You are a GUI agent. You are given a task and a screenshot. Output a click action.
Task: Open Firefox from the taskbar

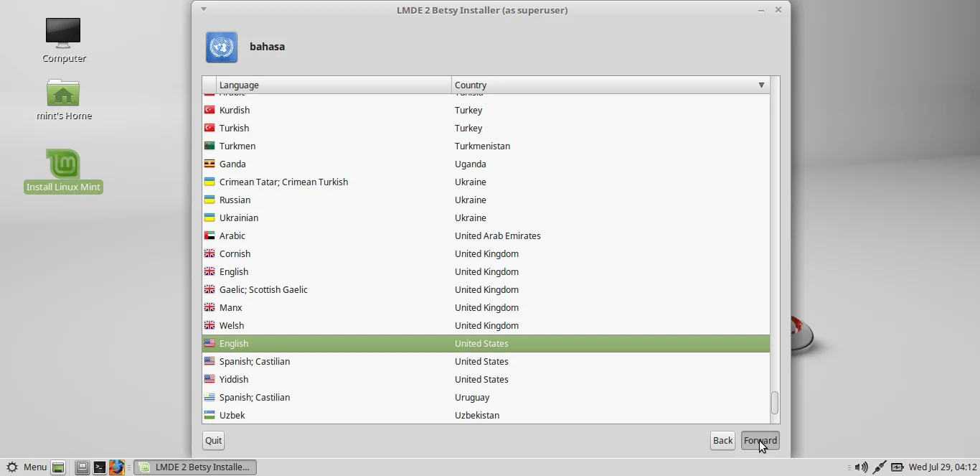click(117, 467)
